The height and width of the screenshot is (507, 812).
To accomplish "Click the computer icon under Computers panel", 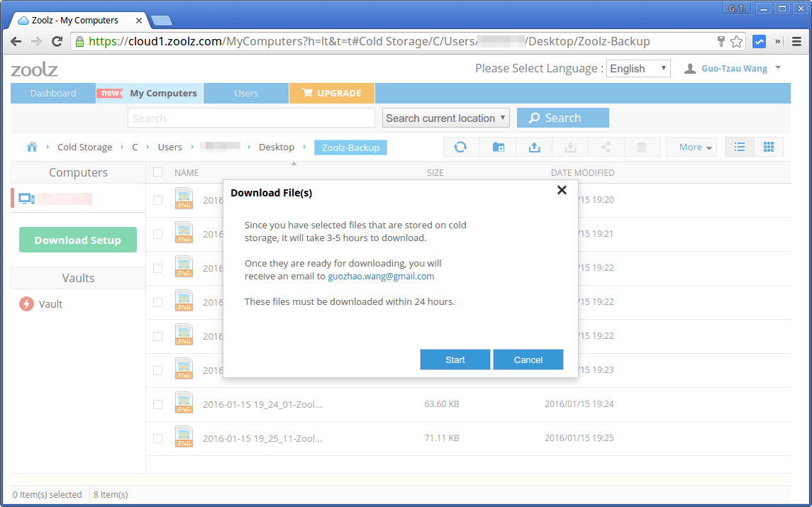I will tap(26, 199).
